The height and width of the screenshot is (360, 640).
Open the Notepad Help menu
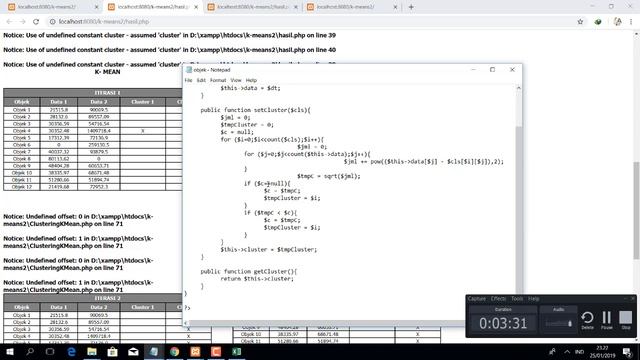click(251, 80)
